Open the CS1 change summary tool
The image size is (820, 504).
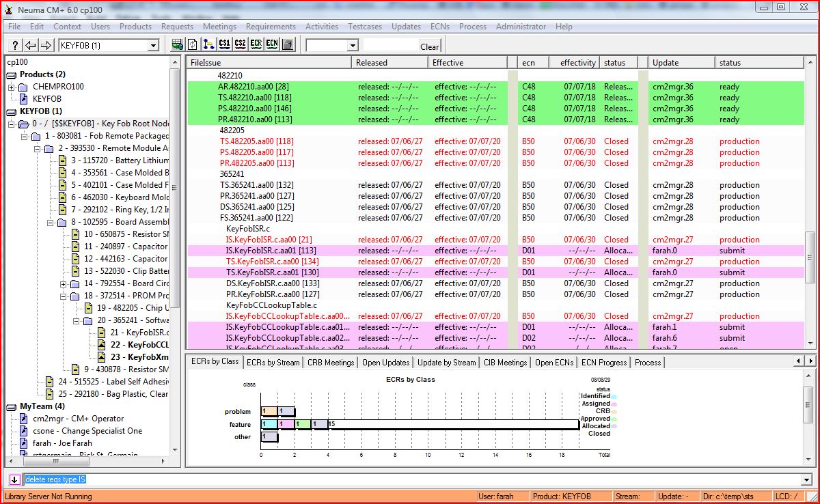[223, 46]
